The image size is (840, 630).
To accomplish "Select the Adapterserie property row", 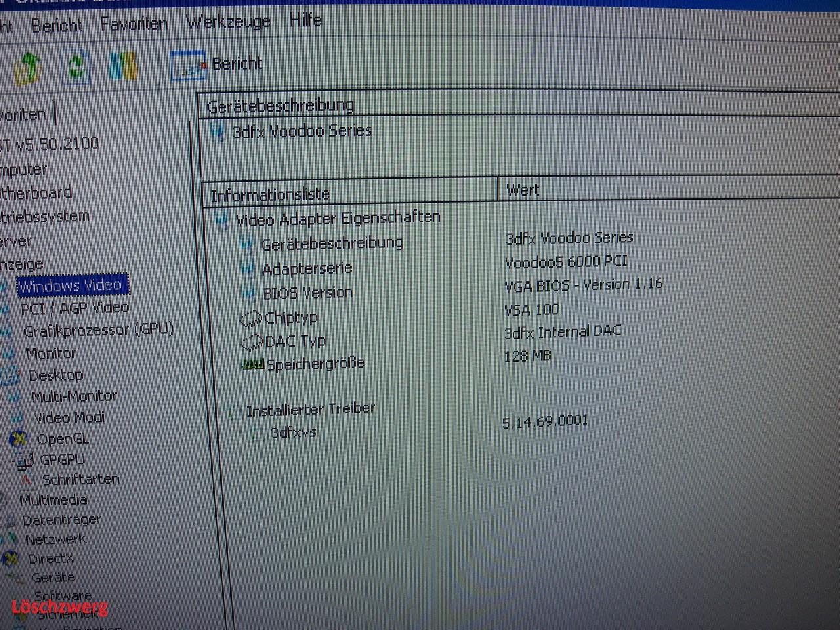I will (307, 268).
